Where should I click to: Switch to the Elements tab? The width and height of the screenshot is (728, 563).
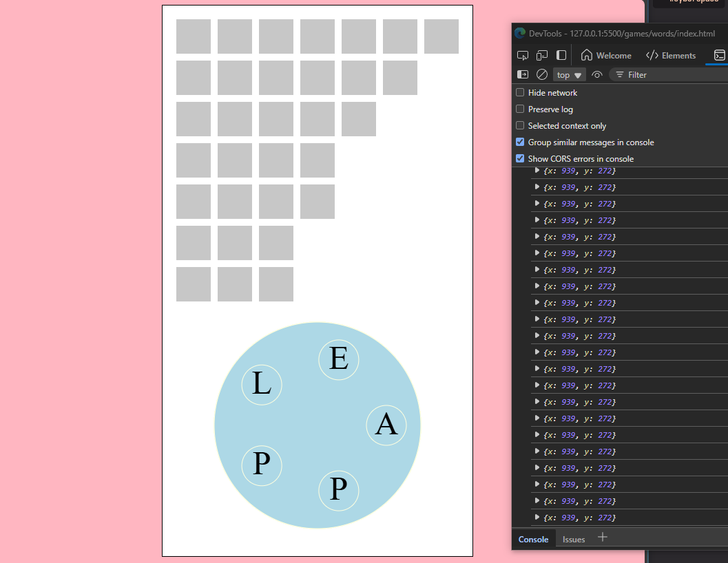click(671, 56)
